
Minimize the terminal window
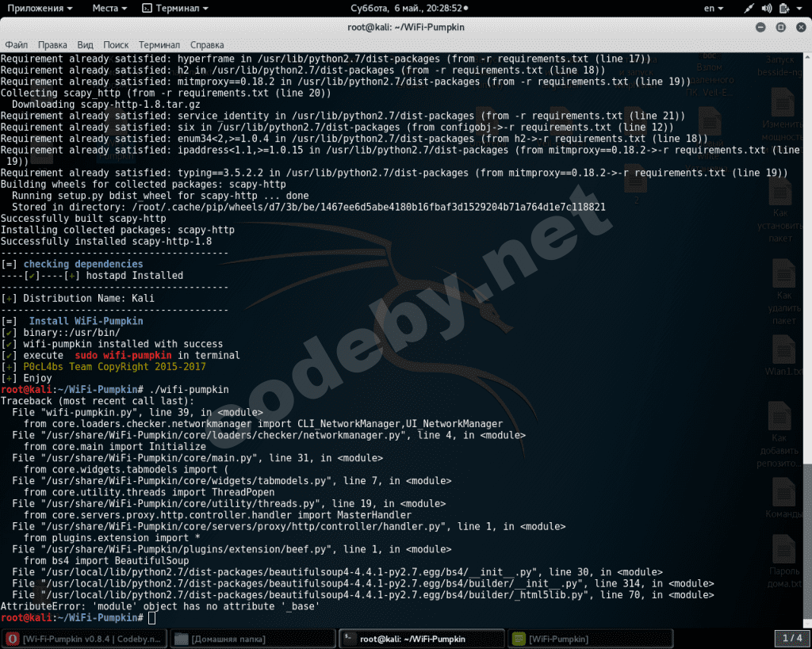point(760,28)
